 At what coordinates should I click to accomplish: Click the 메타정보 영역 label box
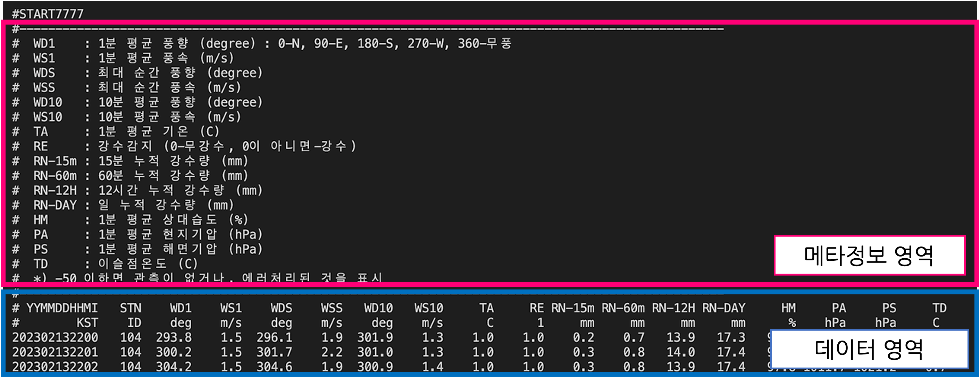(x=869, y=255)
